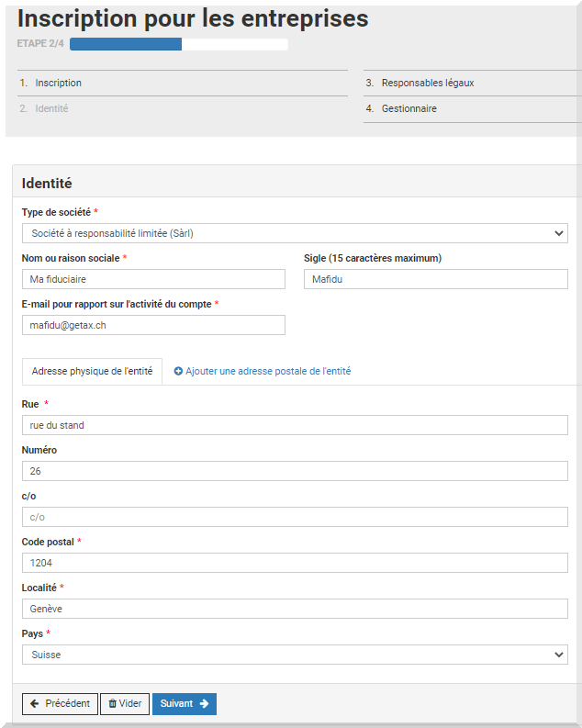The width and height of the screenshot is (582, 728).
Task: Focus the Numéro field containing 26
Action: pos(295,471)
